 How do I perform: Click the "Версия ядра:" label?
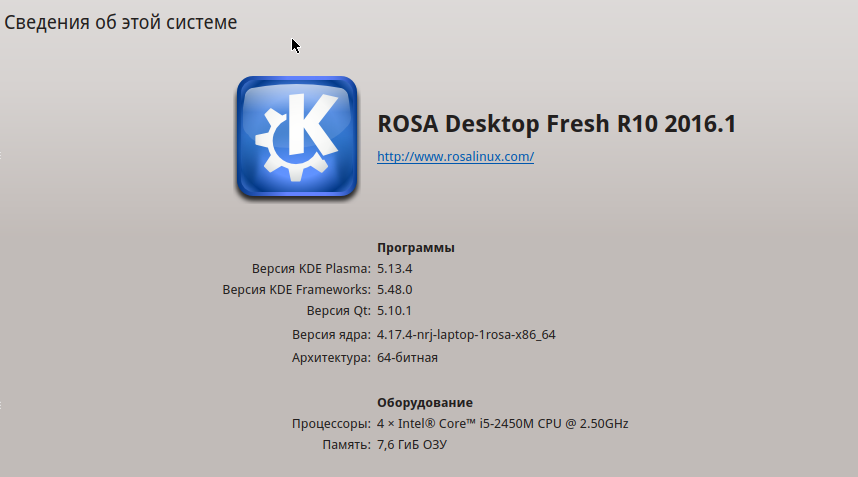[332, 335]
